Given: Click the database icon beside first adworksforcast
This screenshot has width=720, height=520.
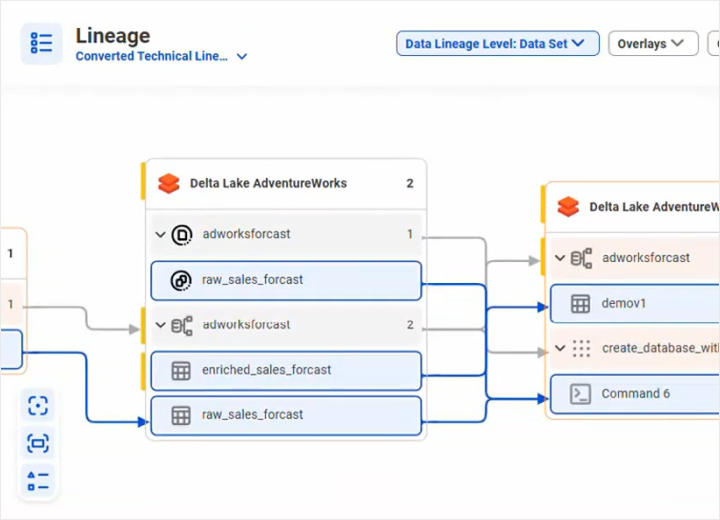Looking at the screenshot, I should [x=182, y=234].
